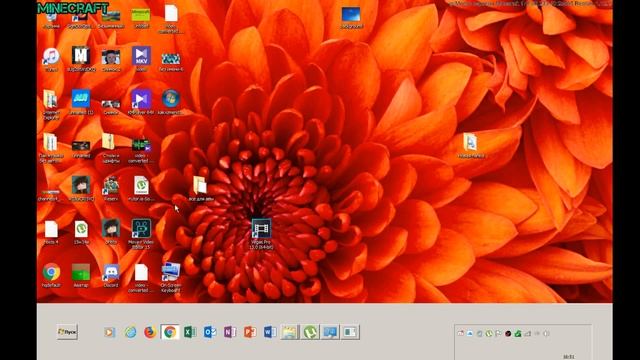
Task: Switch to Chrome in the taskbar
Action: [x=170, y=332]
